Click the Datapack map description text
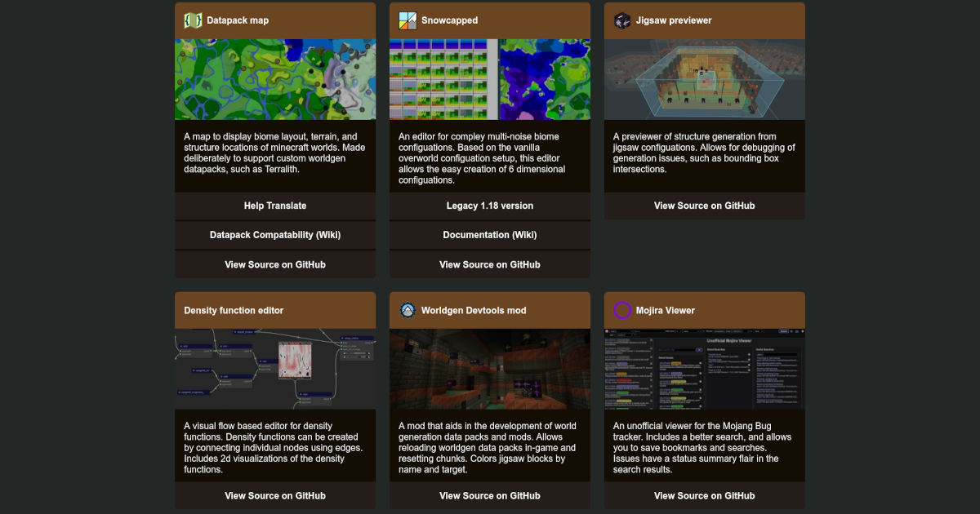The image size is (980, 514). 275,153
